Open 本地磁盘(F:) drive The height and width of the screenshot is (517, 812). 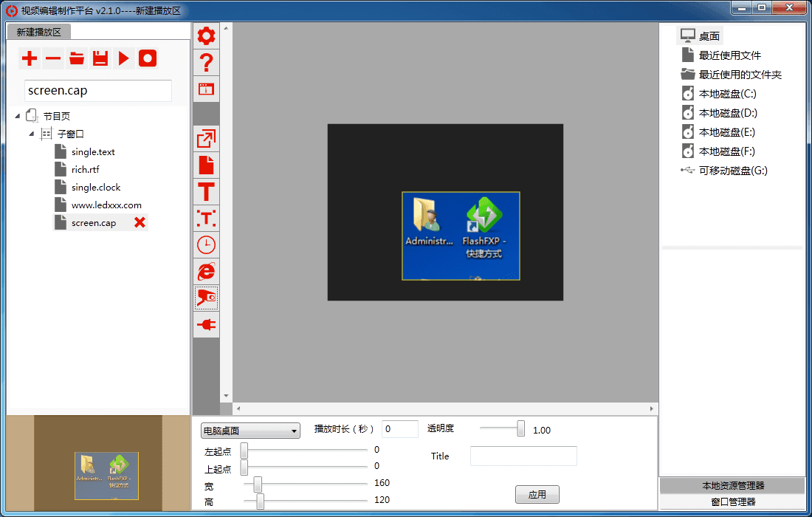(718, 151)
